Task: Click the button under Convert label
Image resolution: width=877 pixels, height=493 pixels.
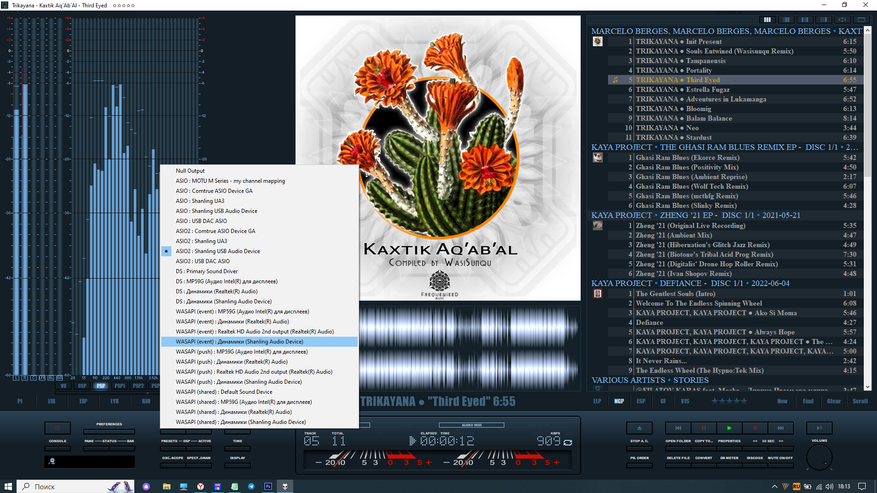Action: click(x=704, y=465)
